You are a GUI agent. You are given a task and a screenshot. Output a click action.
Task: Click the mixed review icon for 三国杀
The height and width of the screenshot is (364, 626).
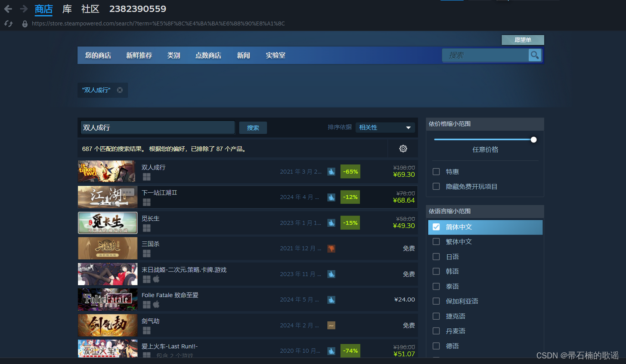(331, 248)
